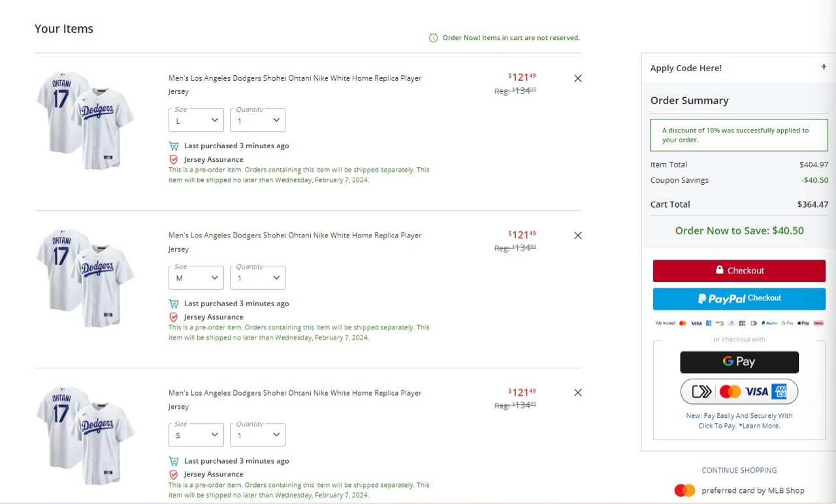Click the 10% discount applied message

[739, 134]
